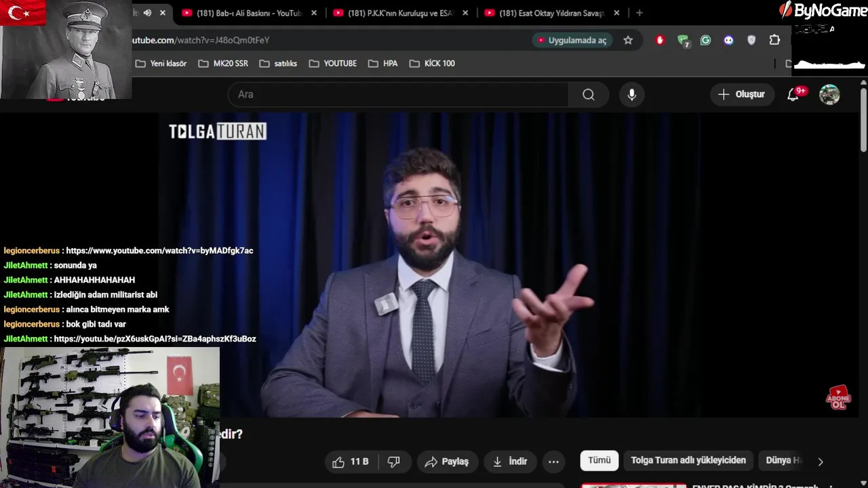Screen dimensions: 868x488
Task: Click chat message 'sonunda ya'
Action: pos(75,266)
